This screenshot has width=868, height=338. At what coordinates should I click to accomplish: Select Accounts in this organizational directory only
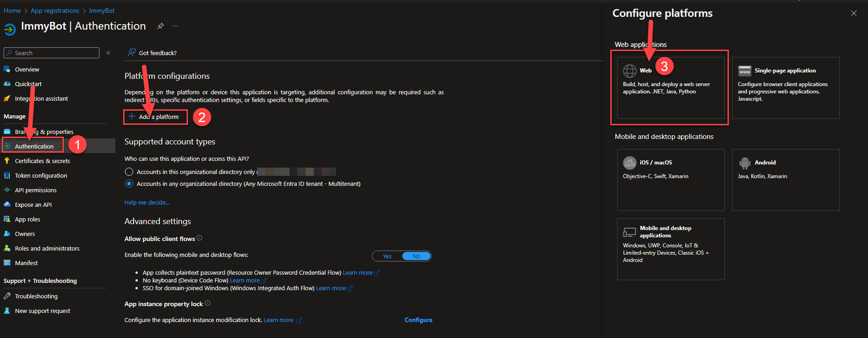click(x=129, y=172)
